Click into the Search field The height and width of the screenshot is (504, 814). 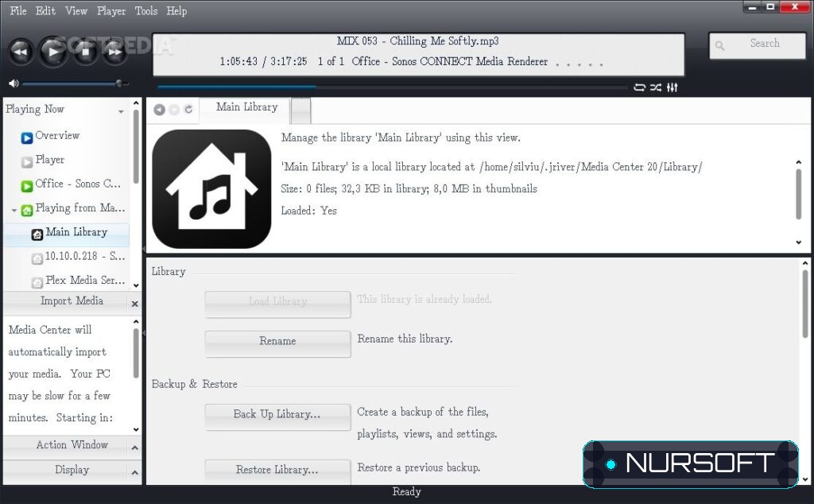pyautogui.click(x=758, y=45)
